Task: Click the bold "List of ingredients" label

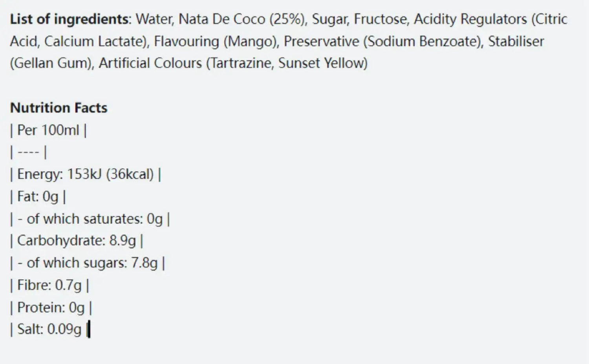Action: [69, 19]
